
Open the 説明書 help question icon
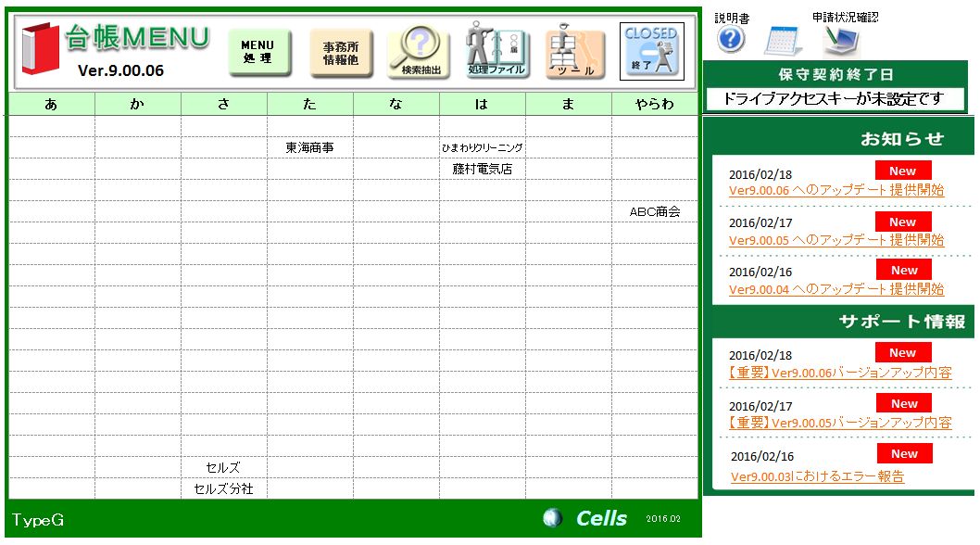point(731,40)
